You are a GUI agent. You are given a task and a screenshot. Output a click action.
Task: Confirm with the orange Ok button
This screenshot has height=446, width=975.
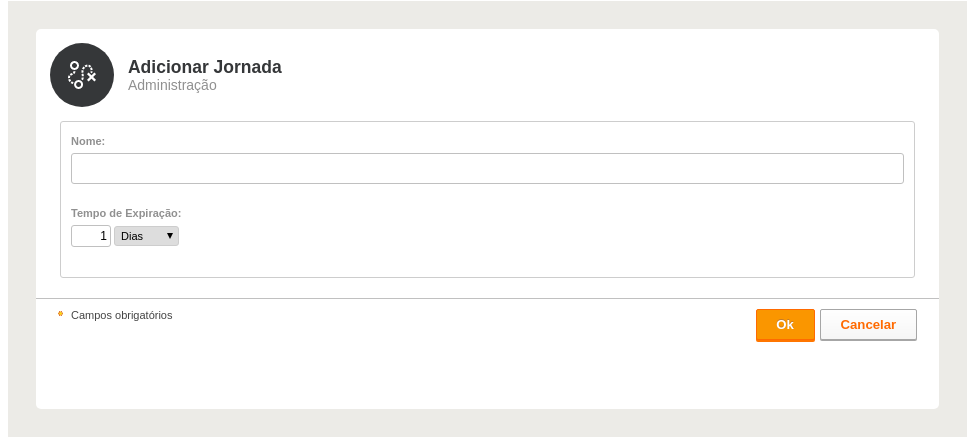point(785,325)
